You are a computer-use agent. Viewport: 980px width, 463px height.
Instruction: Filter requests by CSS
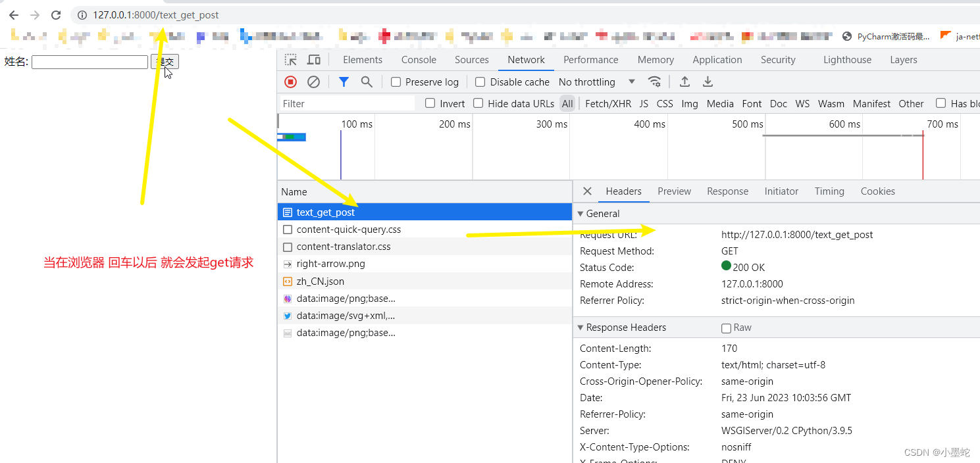pos(665,103)
